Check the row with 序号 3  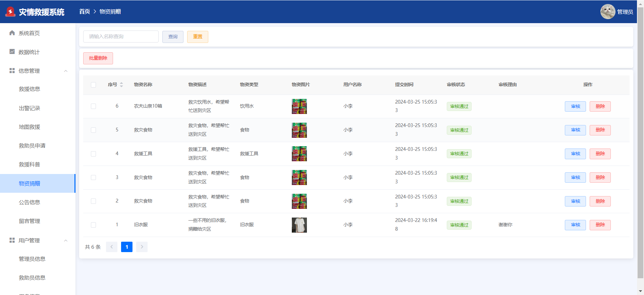click(x=93, y=178)
